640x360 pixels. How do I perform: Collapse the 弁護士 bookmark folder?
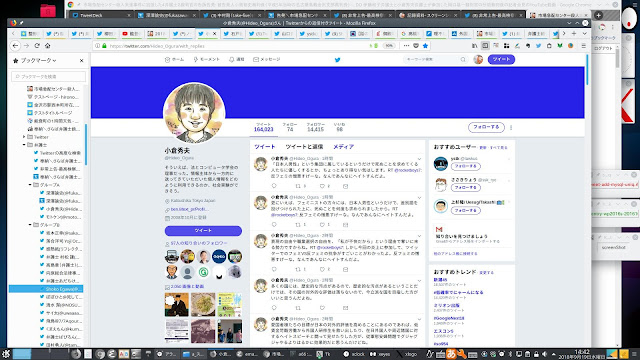pyautogui.click(x=24, y=145)
